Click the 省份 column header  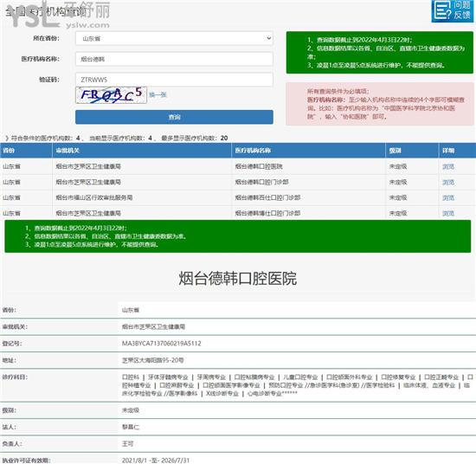point(26,151)
